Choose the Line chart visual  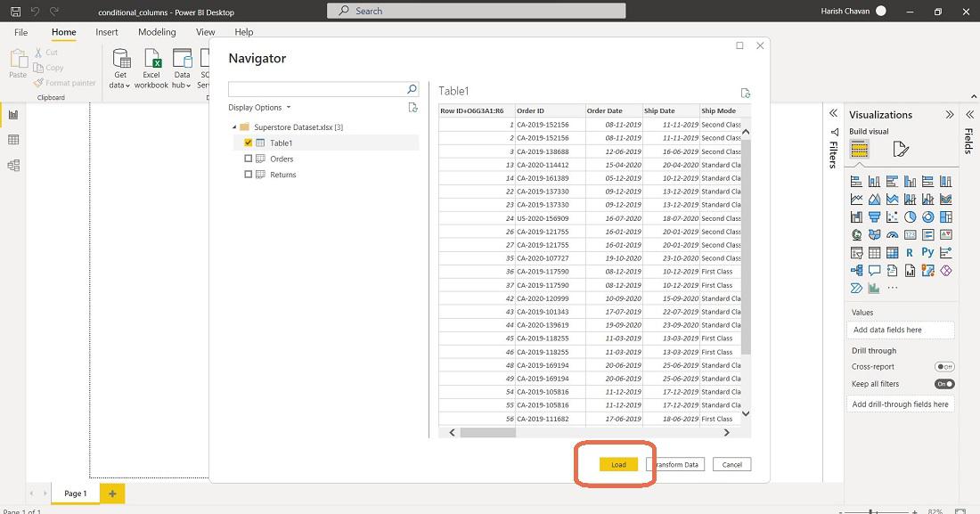856,199
